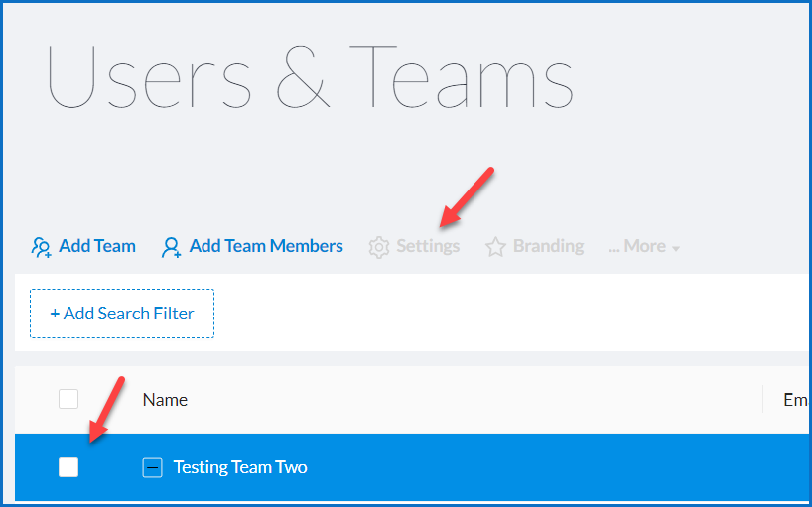812x507 pixels.
Task: Choose the Branding toolbar label
Action: pyautogui.click(x=548, y=246)
